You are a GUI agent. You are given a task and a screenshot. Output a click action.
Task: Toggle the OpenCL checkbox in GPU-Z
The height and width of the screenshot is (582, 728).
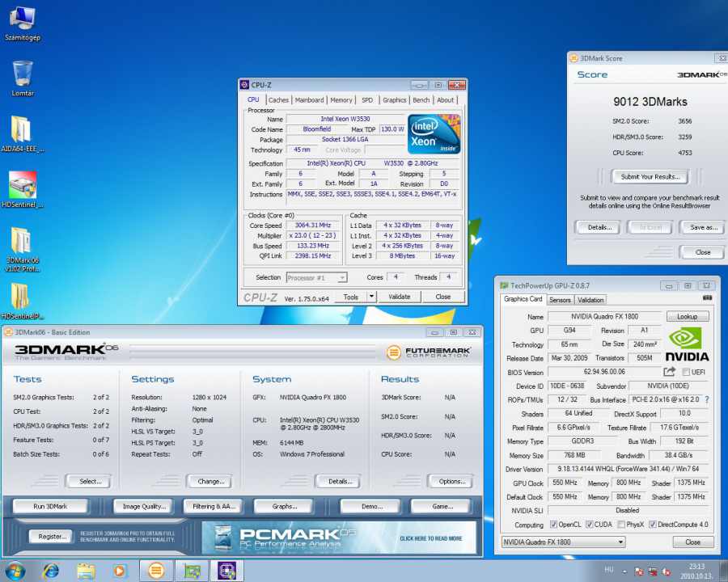(553, 524)
